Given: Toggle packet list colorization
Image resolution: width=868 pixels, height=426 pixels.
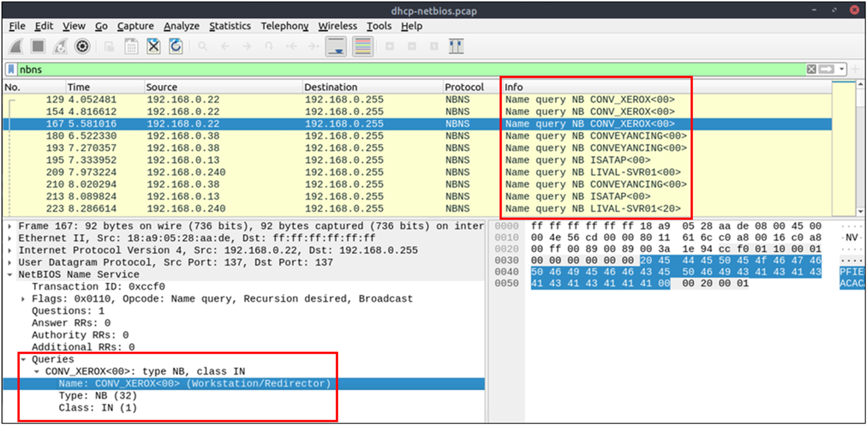Looking at the screenshot, I should (x=363, y=46).
